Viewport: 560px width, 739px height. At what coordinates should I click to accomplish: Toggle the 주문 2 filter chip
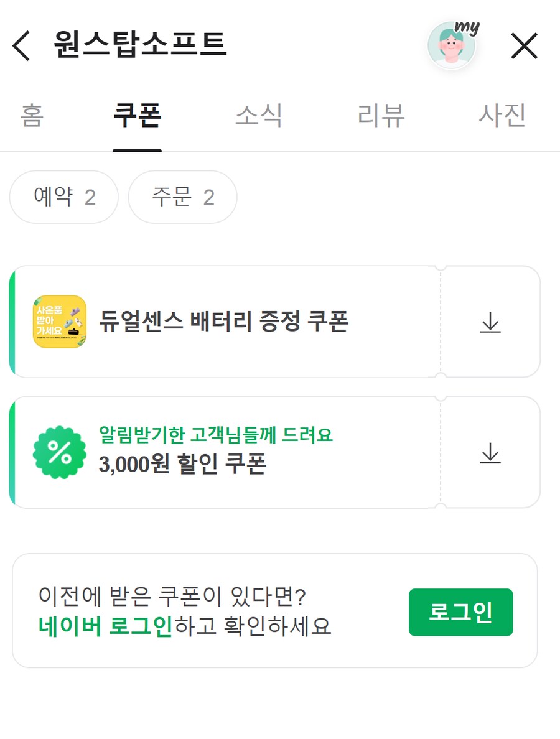pyautogui.click(x=182, y=197)
